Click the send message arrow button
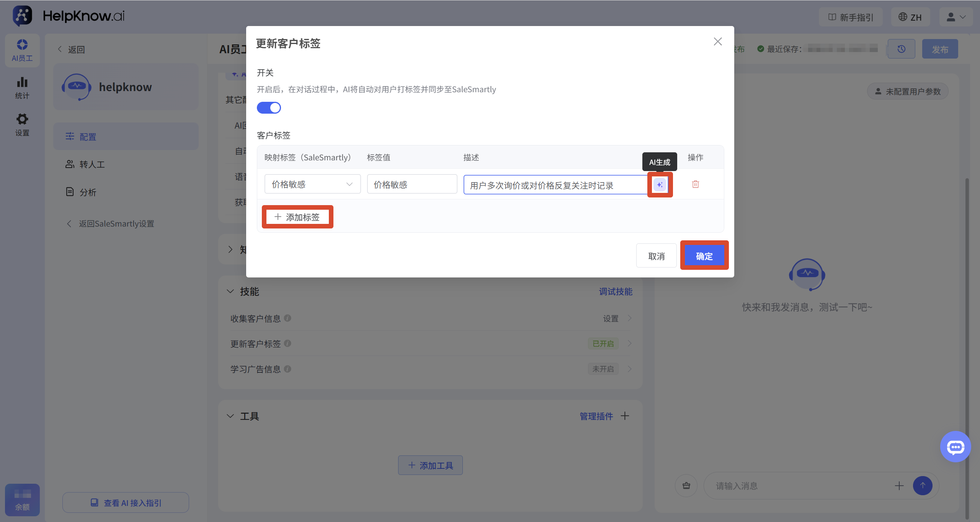The width and height of the screenshot is (980, 522). click(x=923, y=486)
